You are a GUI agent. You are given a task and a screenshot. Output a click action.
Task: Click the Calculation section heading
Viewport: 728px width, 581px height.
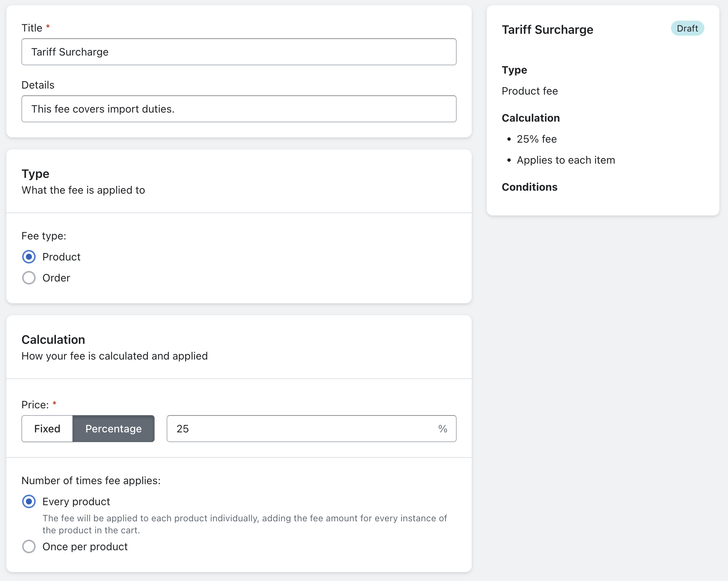(x=53, y=340)
